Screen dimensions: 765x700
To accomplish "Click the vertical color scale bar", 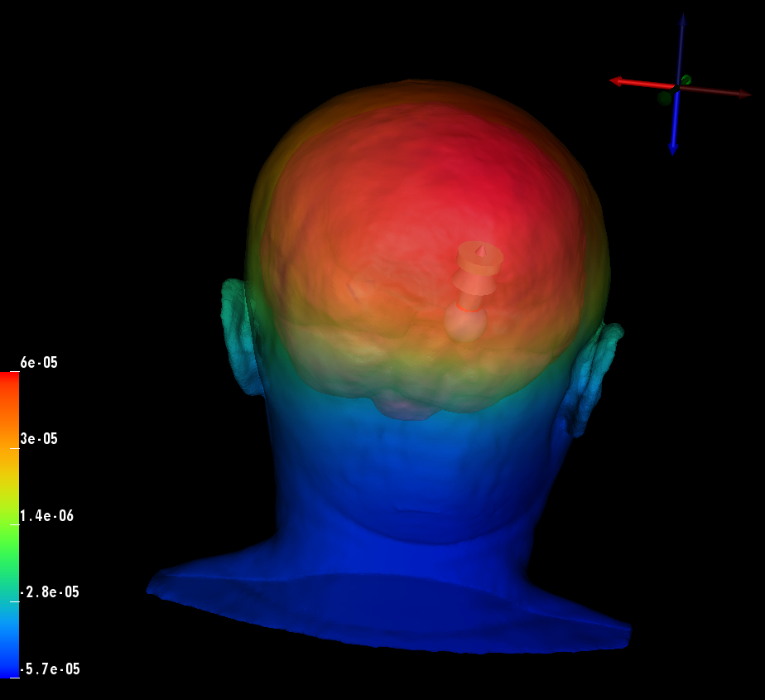I will coord(9,524).
